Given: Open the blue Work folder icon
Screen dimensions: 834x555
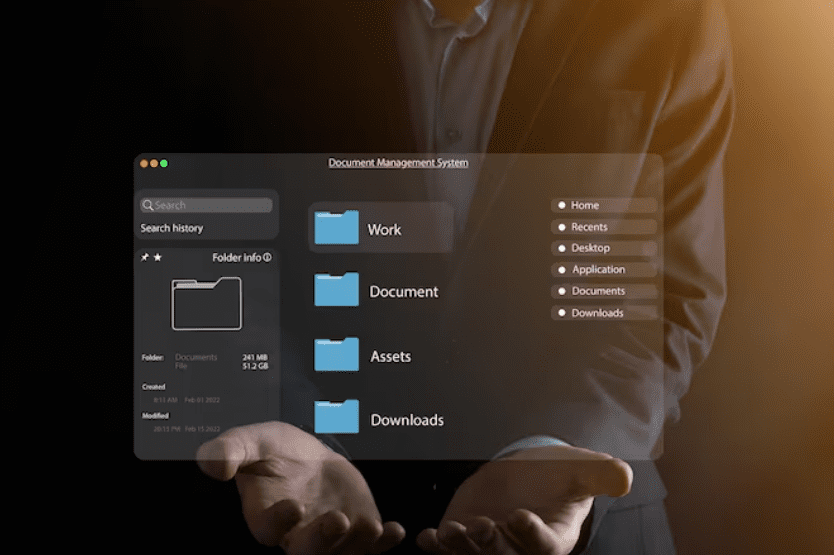Looking at the screenshot, I should tap(336, 228).
